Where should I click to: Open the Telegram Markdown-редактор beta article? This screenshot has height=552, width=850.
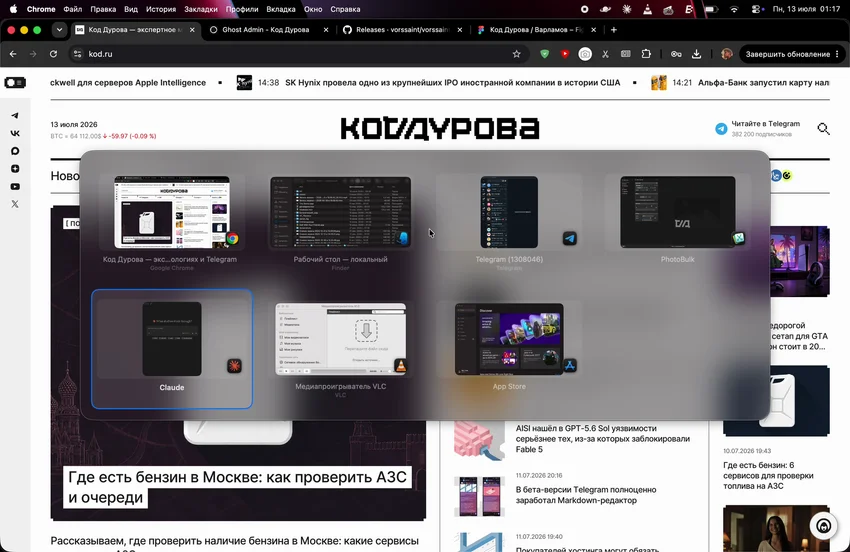586,495
